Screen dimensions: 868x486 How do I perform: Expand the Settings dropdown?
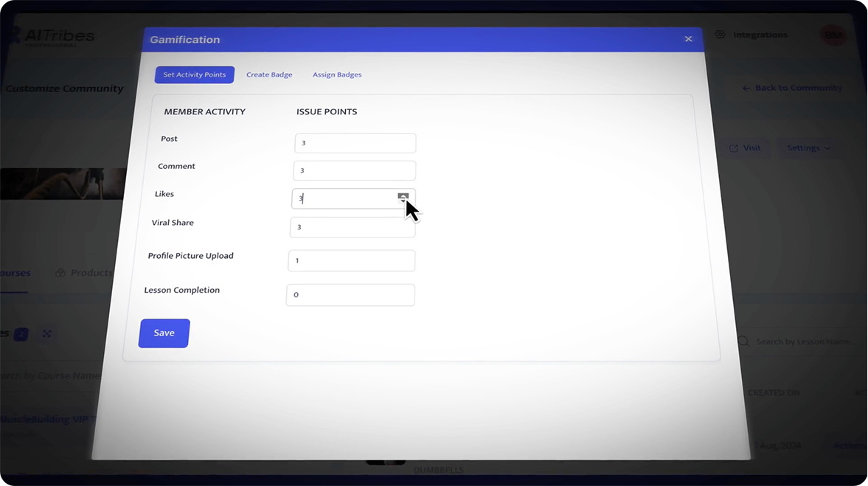click(808, 148)
